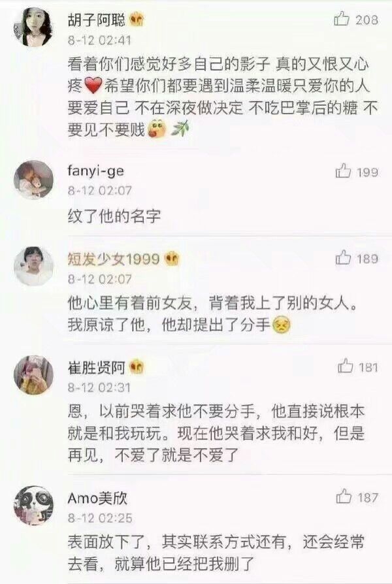Click the 208 like count
The height and width of the screenshot is (584, 392).
pos(367,20)
